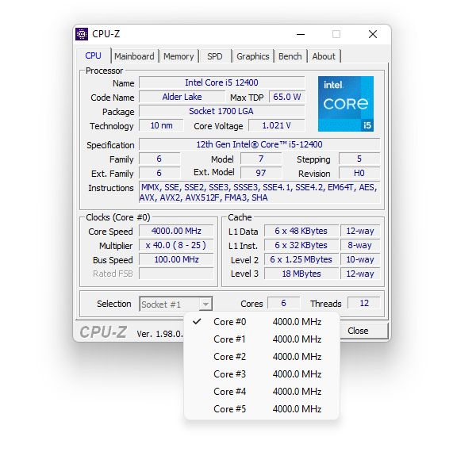Go to the Graphics tab
Image resolution: width=476 pixels, height=452 pixels.
(253, 56)
